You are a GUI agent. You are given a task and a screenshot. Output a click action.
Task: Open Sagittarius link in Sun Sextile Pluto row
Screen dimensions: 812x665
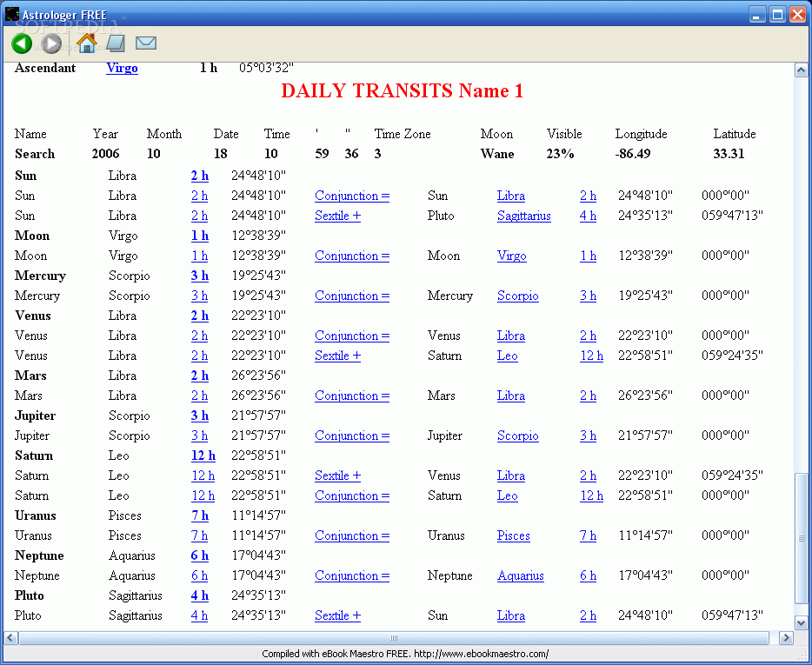click(524, 216)
